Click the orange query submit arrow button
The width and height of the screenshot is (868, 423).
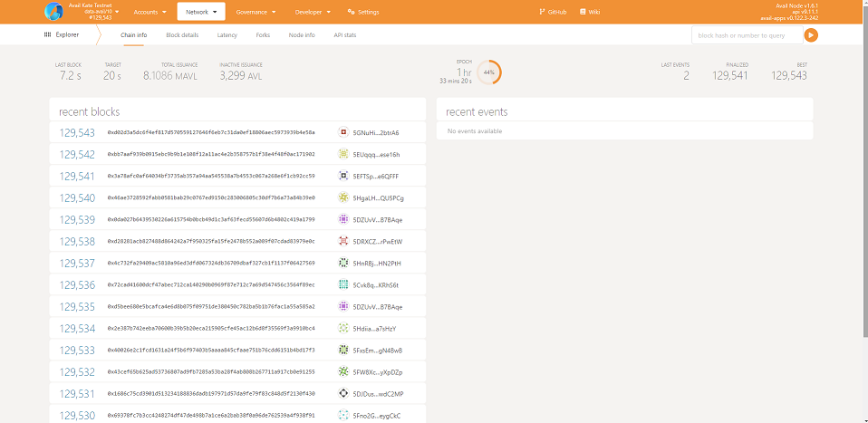[x=811, y=34]
